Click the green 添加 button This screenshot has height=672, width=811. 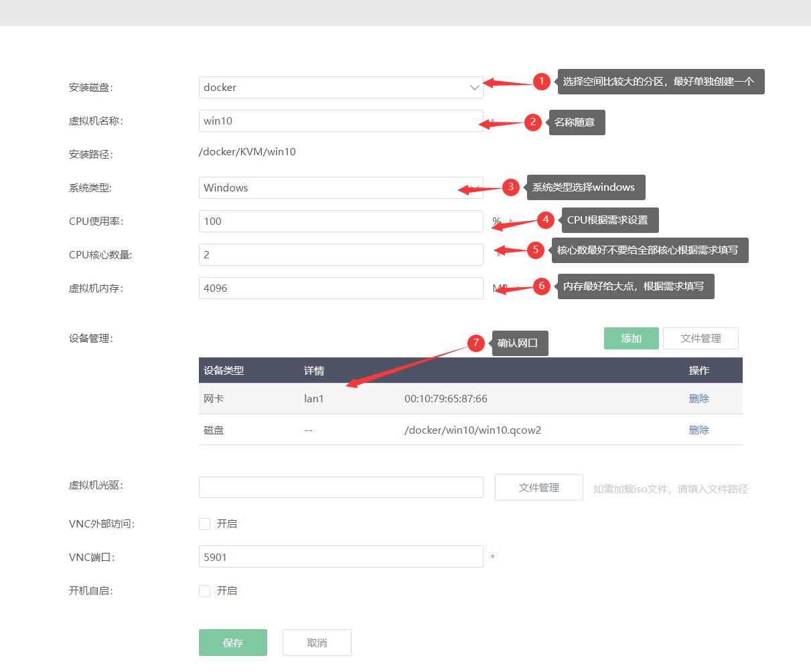tap(630, 338)
